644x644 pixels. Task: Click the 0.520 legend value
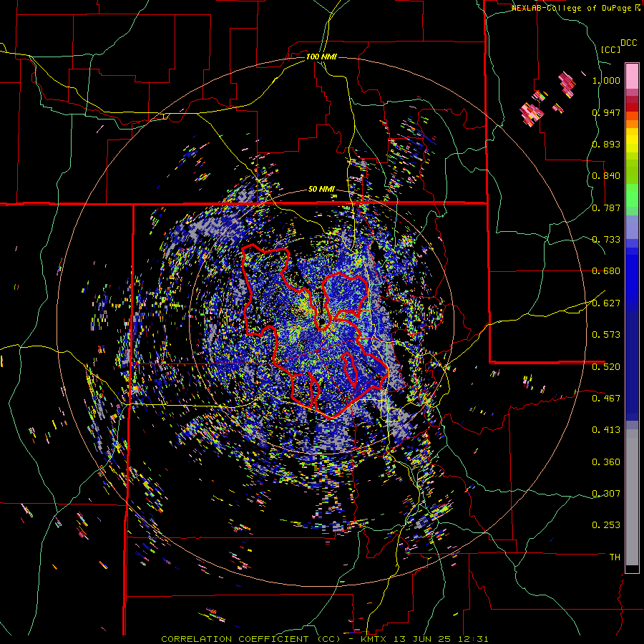(606, 367)
